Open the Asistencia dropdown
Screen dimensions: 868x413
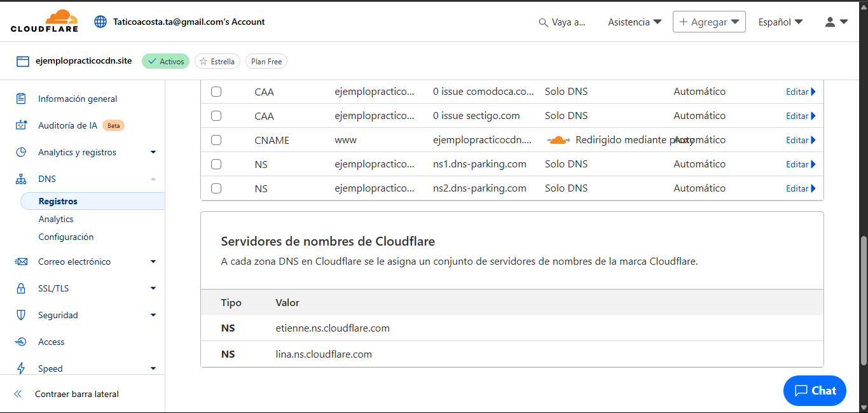pyautogui.click(x=635, y=22)
